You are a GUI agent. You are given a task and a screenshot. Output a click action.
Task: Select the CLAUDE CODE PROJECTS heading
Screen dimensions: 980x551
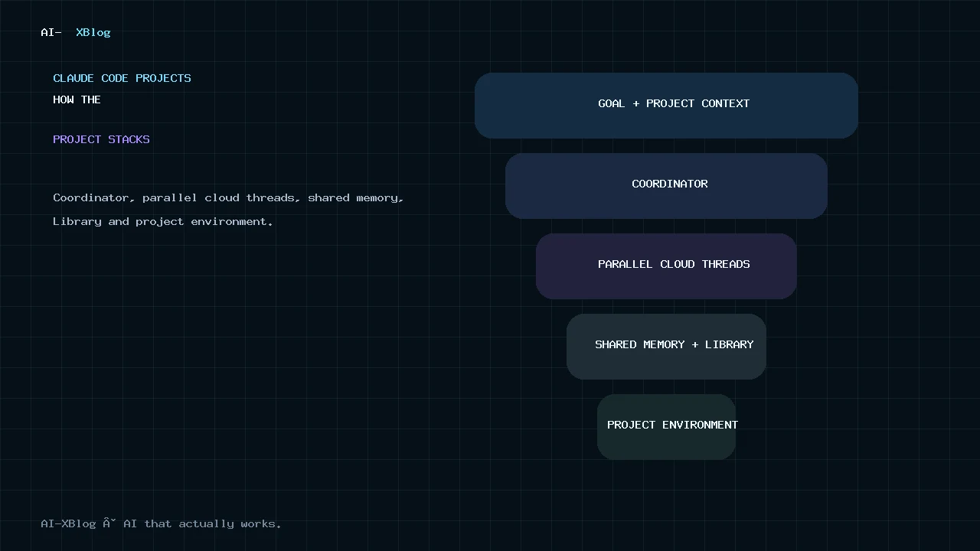[122, 78]
